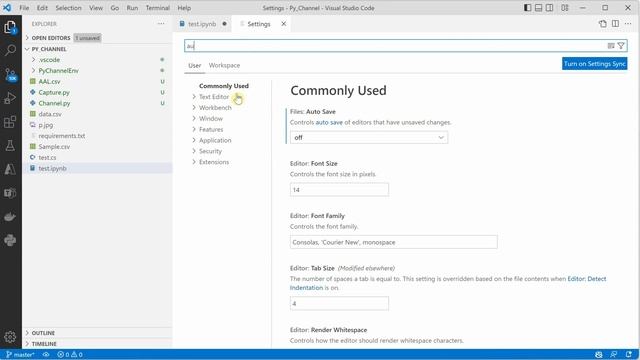This screenshot has height=360, width=640.
Task: Split the editor right
Action: 615,24
